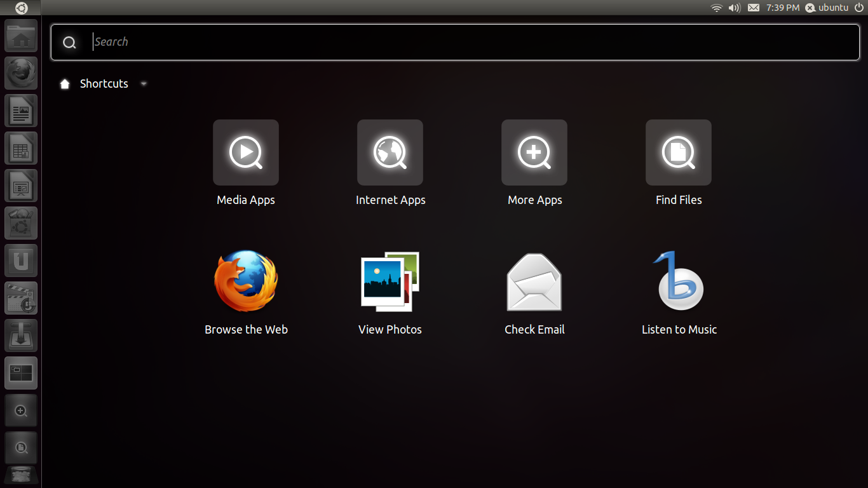The image size is (868, 488).
Task: Open Home Folder in the launcher
Action: coord(21,36)
